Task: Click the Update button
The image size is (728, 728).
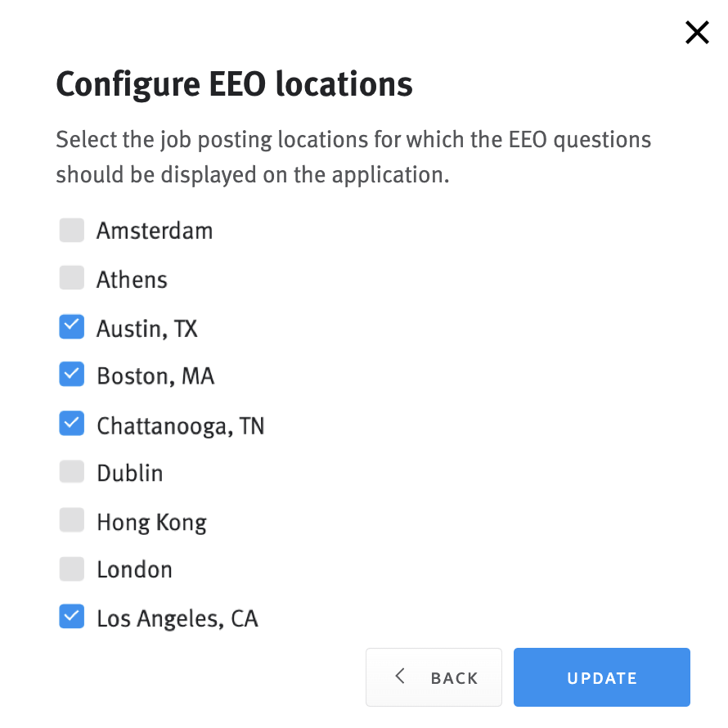Action: pyautogui.click(x=601, y=677)
